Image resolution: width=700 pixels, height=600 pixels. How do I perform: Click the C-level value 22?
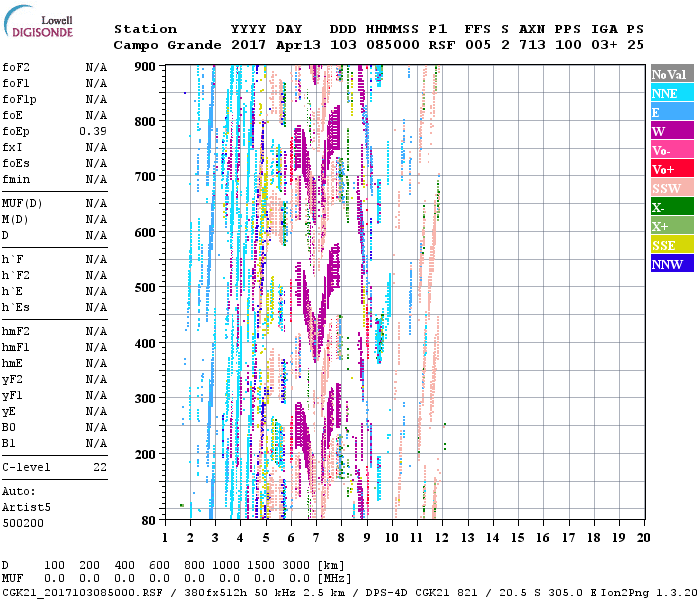100,467
